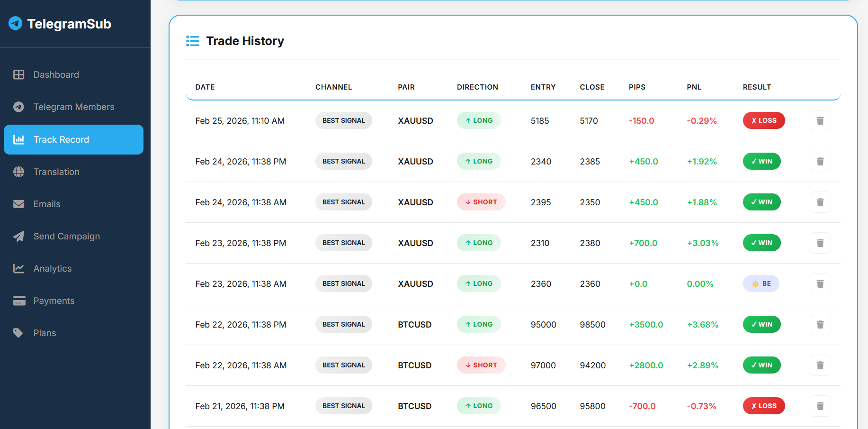Sort by the PNL column header

694,87
